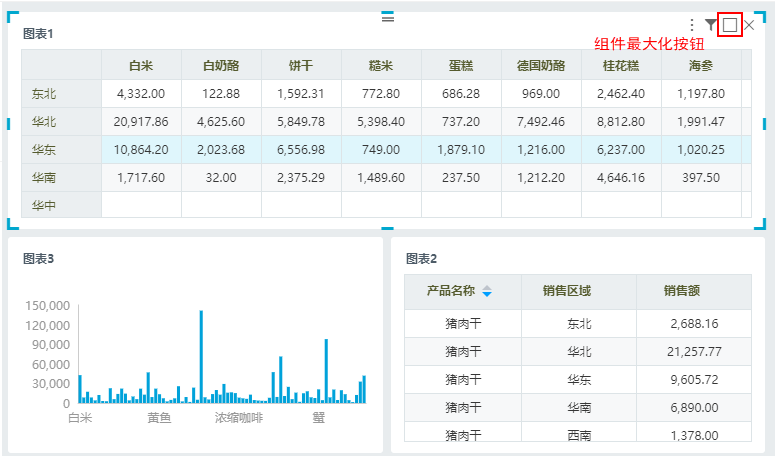Screen dimensions: 775x456
Task: Click the 饼干 column header
Action: coord(301,66)
